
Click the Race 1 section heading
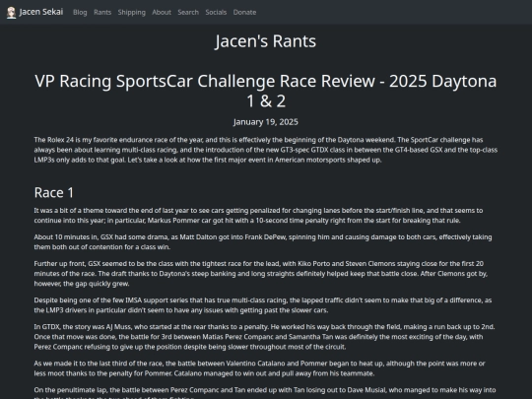(54, 193)
